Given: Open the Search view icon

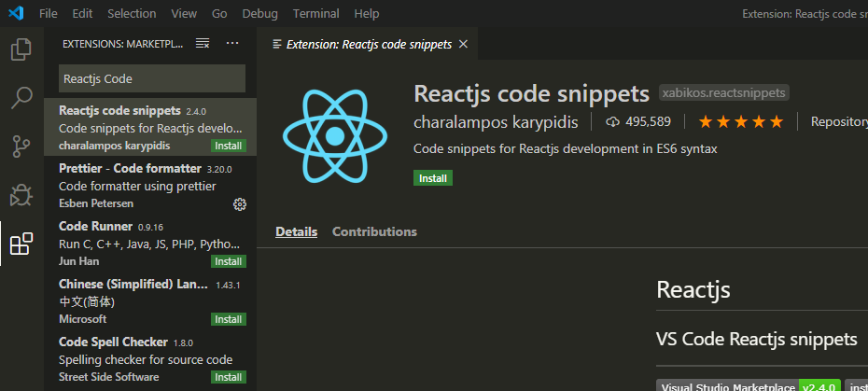Looking at the screenshot, I should coord(21,97).
